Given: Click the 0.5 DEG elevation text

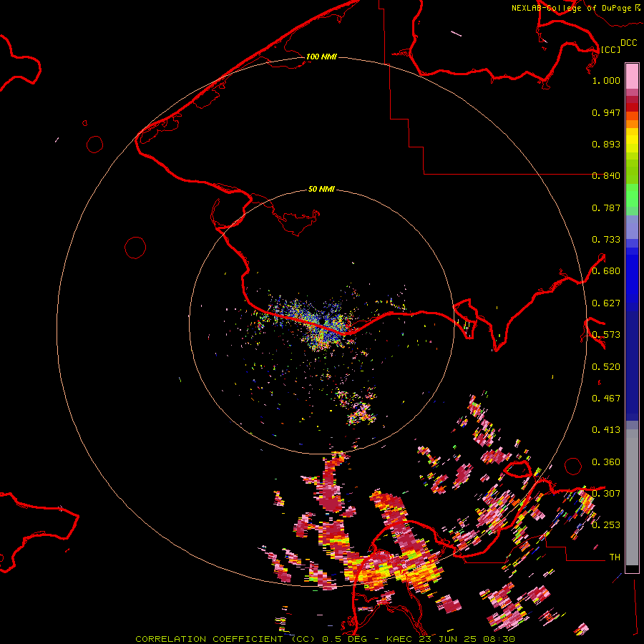Looking at the screenshot, I should [x=344, y=639].
